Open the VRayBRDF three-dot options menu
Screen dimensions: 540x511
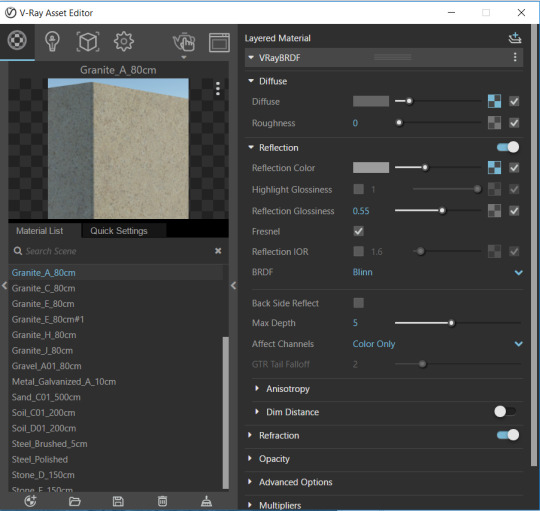click(x=515, y=57)
